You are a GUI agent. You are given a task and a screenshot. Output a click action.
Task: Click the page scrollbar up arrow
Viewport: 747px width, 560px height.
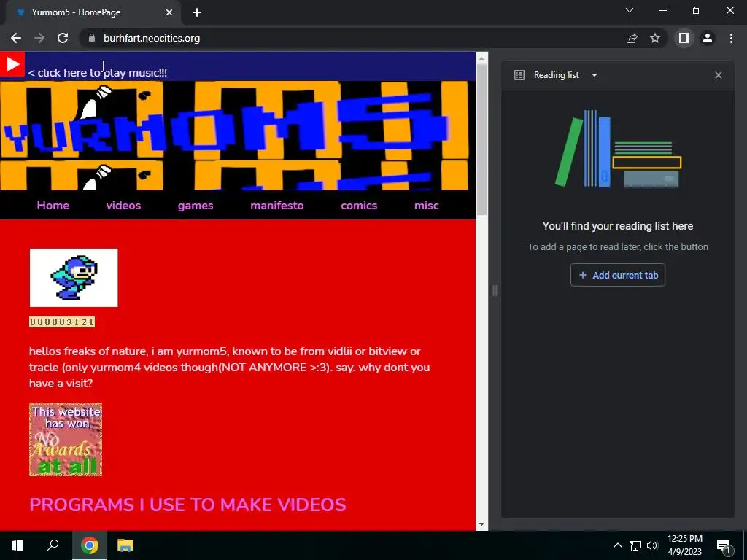[x=481, y=58]
